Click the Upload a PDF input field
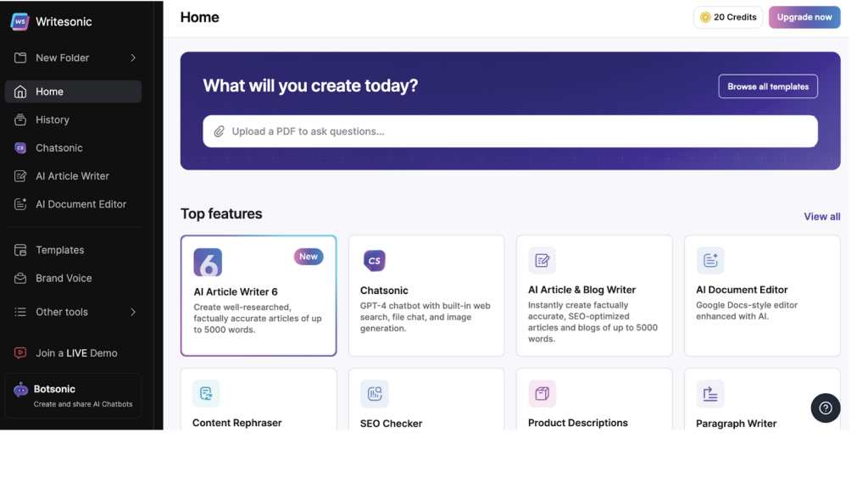The image size is (868, 488). [x=517, y=131]
